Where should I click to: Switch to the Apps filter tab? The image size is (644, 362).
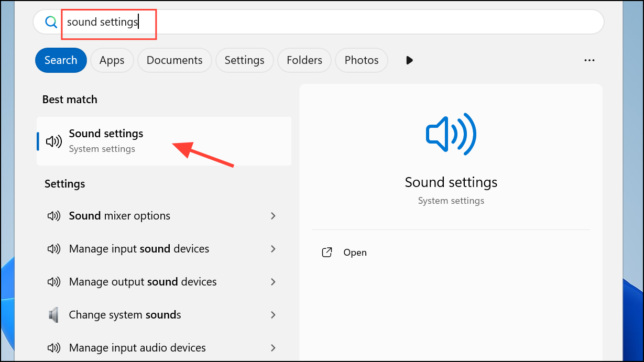pyautogui.click(x=112, y=60)
